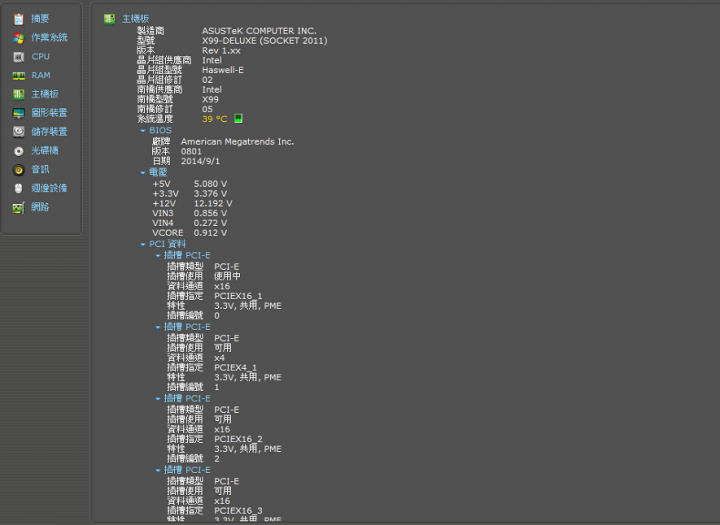Collapse the PCI-E slot PCIEX16_3 arrow
Viewport: 720px width, 525px height.
[158, 470]
